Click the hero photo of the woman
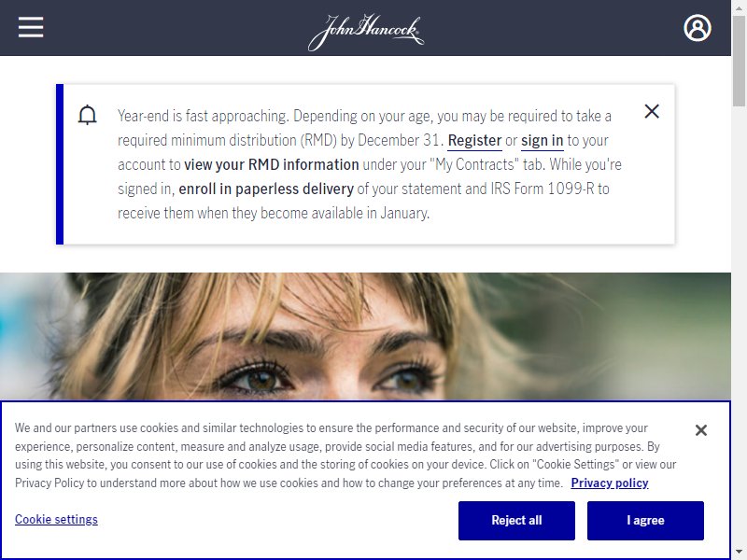Viewport: 747px width, 560px height. [365, 336]
